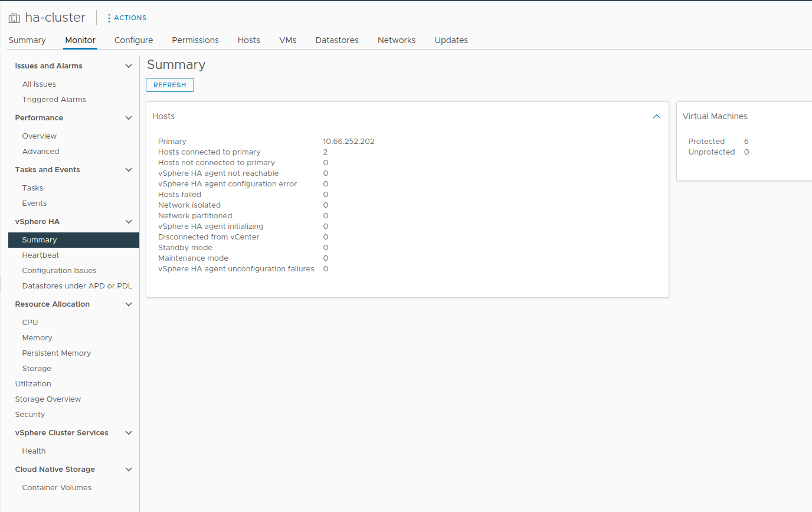Collapse the Hosts panel chevron

click(656, 117)
